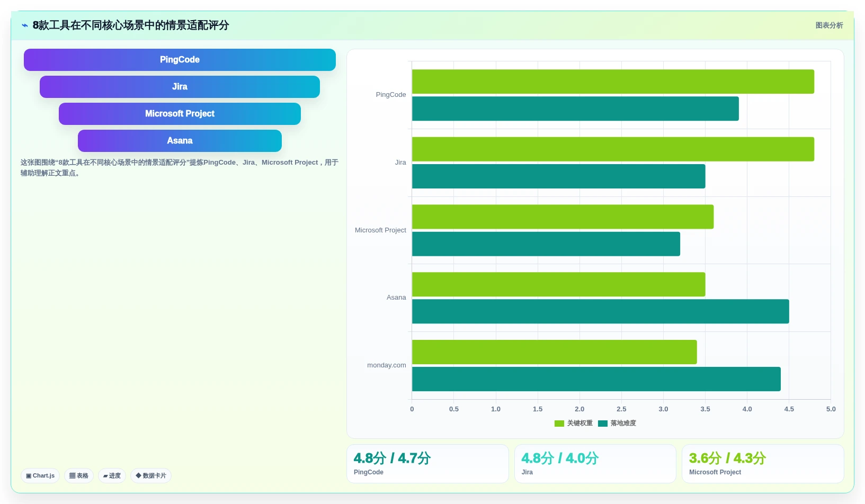Select the Jira funnel bar

pos(180,87)
